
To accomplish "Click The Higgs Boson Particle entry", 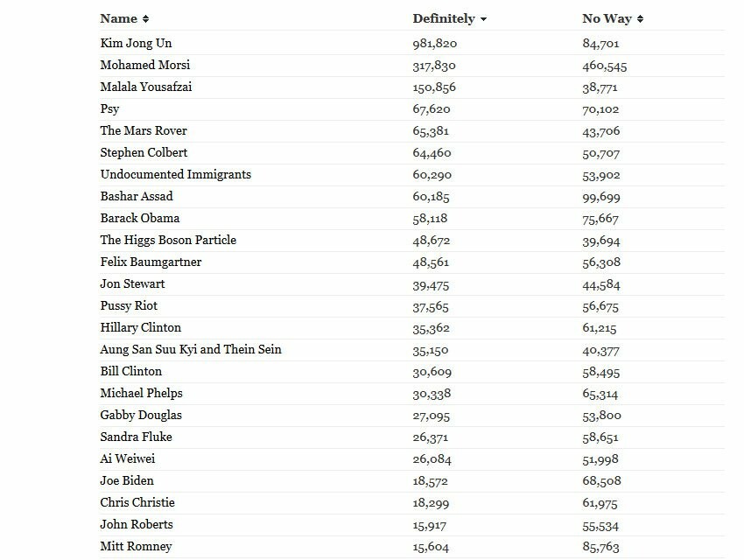I will pyautogui.click(x=168, y=240).
